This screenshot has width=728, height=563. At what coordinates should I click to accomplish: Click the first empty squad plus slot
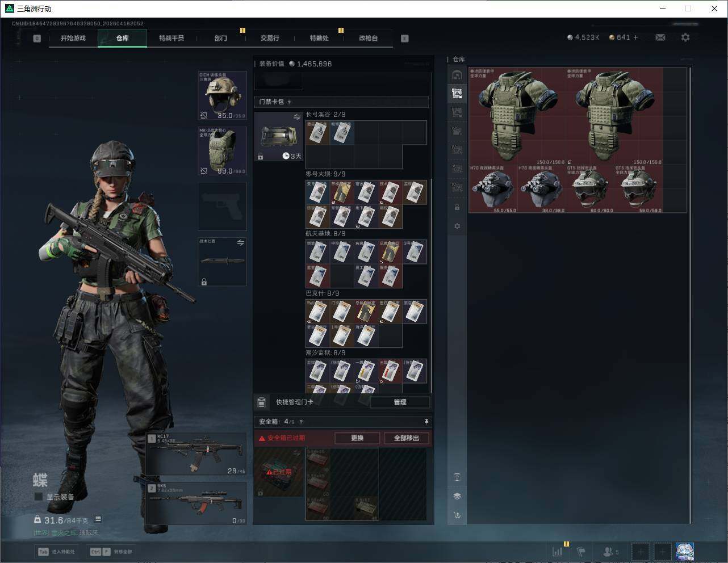point(641,551)
